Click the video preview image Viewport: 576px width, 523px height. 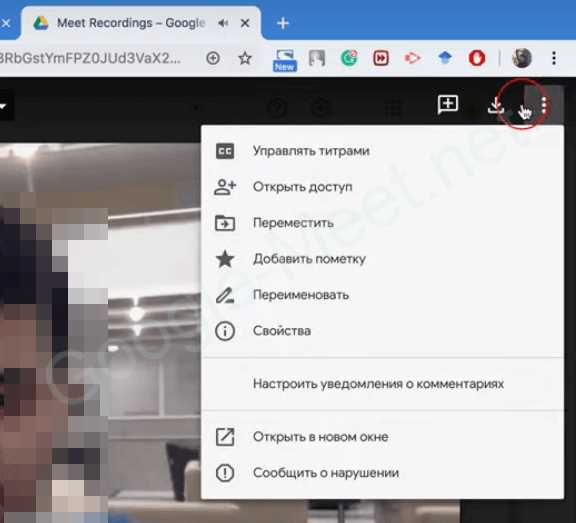coord(100,332)
